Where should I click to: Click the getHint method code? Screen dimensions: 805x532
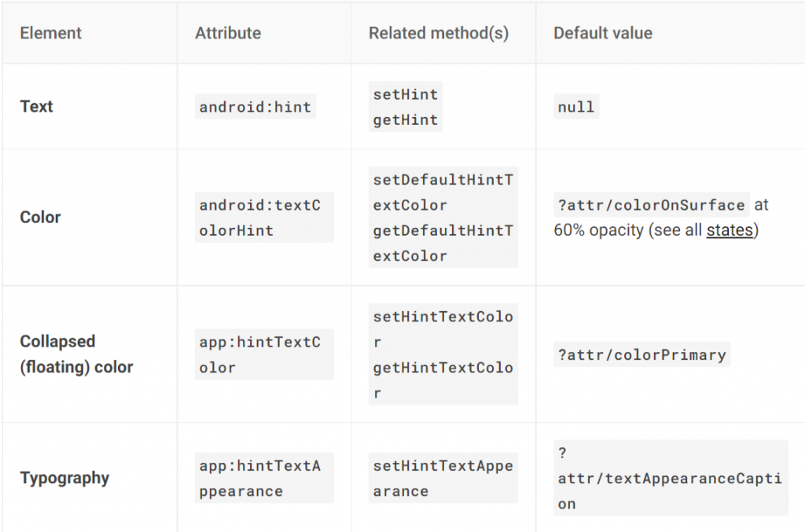point(406,119)
